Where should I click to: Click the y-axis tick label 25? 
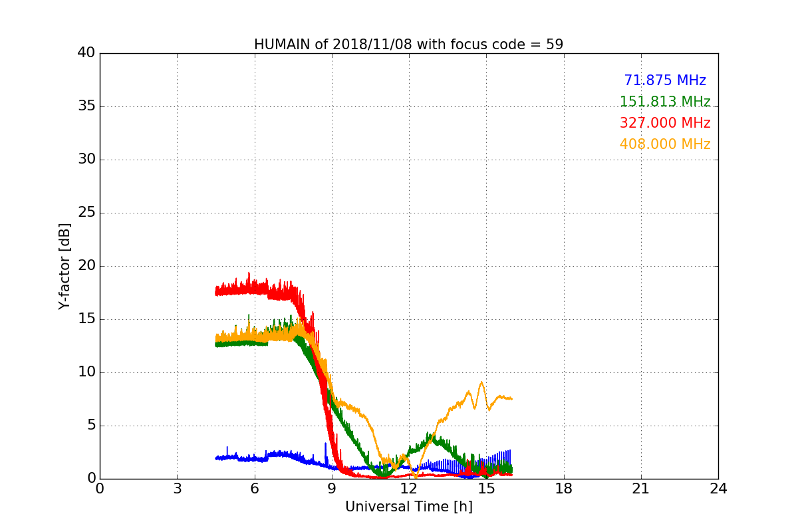86,213
